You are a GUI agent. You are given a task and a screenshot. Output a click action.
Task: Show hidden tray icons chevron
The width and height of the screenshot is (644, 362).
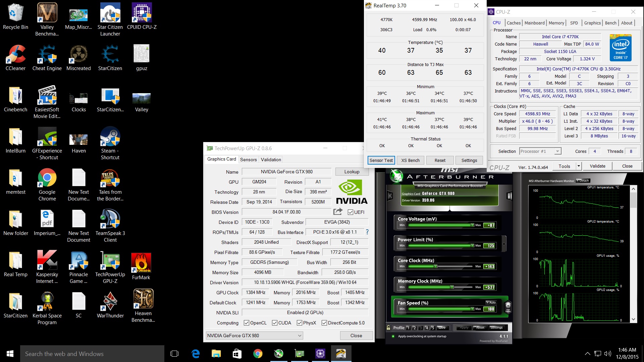tap(588, 354)
